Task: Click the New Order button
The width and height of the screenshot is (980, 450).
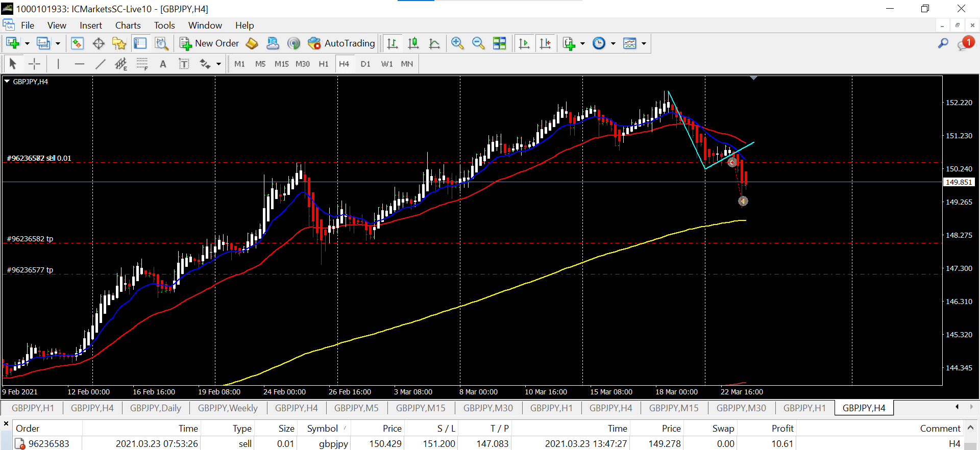Action: 210,43
